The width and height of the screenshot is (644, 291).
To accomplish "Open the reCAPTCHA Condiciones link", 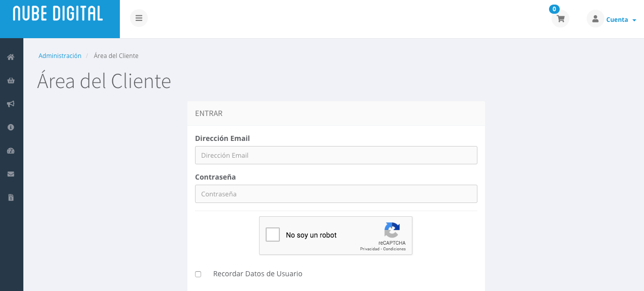I will (395, 249).
